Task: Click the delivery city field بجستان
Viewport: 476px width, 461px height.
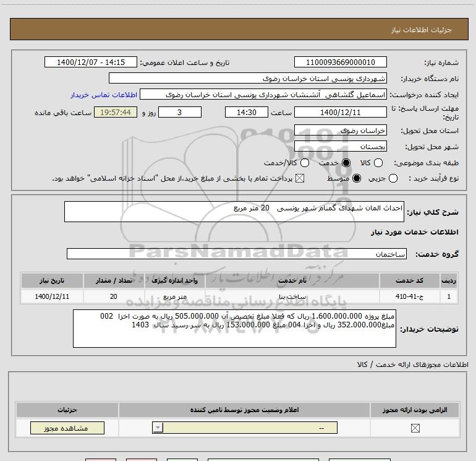Action: (x=340, y=147)
